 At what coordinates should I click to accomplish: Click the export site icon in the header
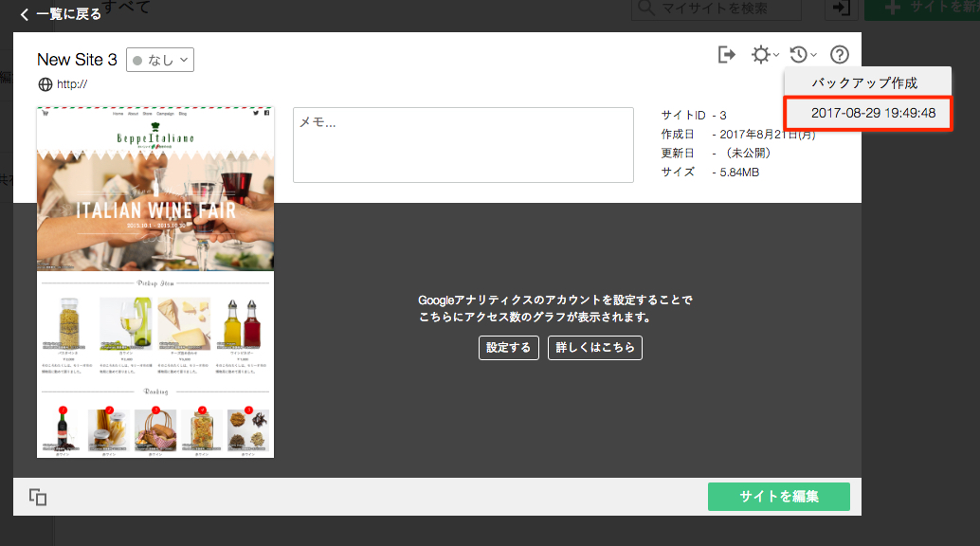(x=726, y=55)
